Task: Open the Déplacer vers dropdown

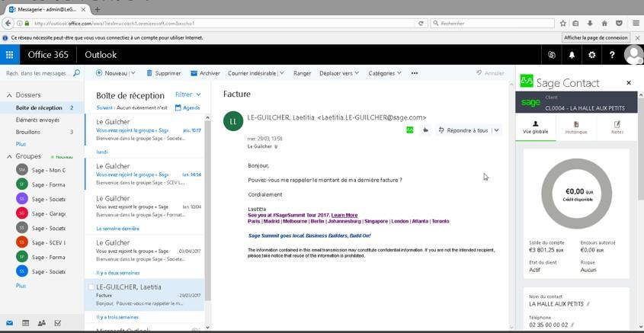Action: pyautogui.click(x=339, y=73)
